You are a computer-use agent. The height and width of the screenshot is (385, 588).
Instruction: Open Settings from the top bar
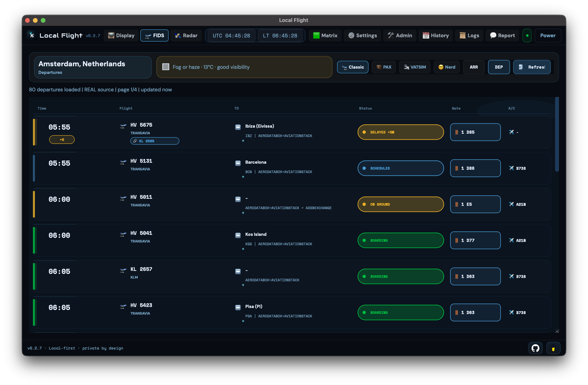pos(362,35)
